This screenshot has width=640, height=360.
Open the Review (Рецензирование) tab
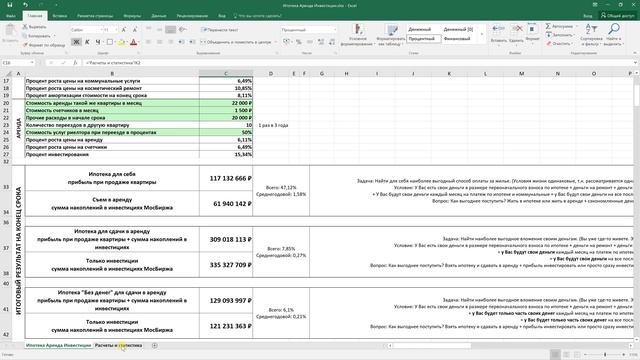tap(192, 16)
